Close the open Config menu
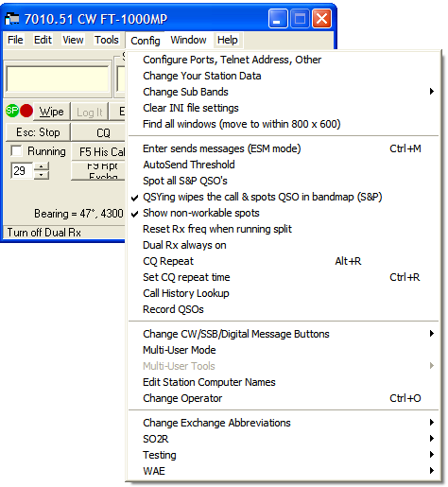The width and height of the screenshot is (448, 487). tap(146, 41)
